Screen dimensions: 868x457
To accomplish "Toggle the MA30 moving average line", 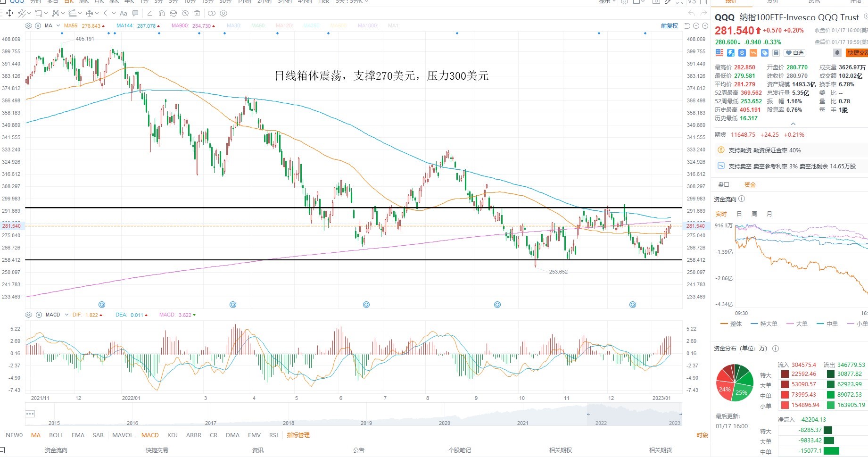I will coord(233,25).
